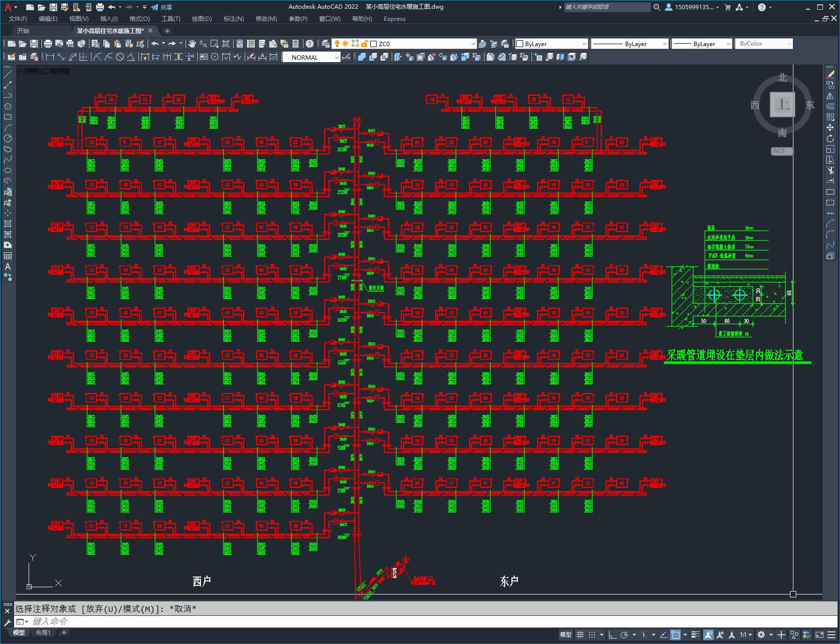Click the Linear dimension icon
The height and width of the screenshot is (644, 840).
tap(49, 57)
